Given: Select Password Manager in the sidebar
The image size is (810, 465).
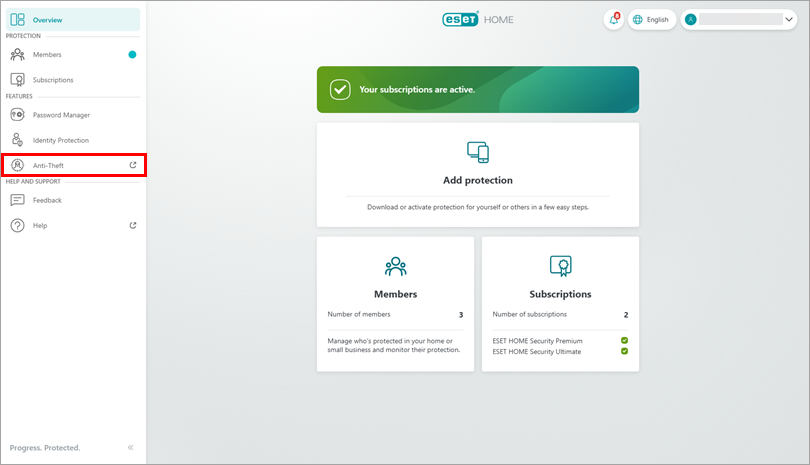Looking at the screenshot, I should tap(73, 115).
